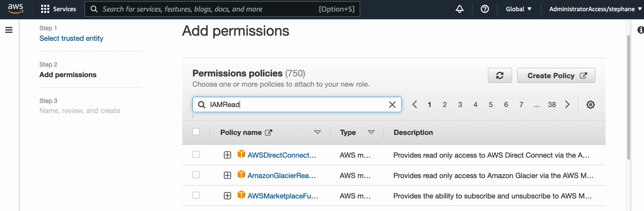644x211 pixels.
Task: Check the AWSDirectConnect policy checkbox
Action: (x=196, y=155)
